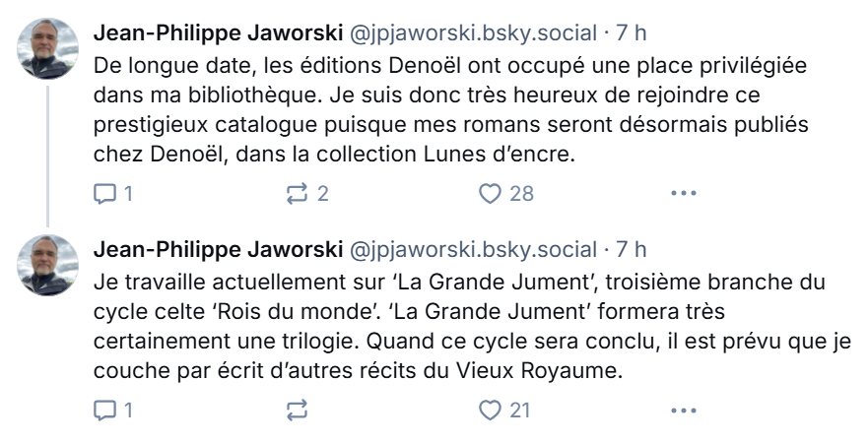This screenshot has height=443, width=868.
Task: Reply to the 'La Grande Jument' post
Action: click(x=105, y=410)
